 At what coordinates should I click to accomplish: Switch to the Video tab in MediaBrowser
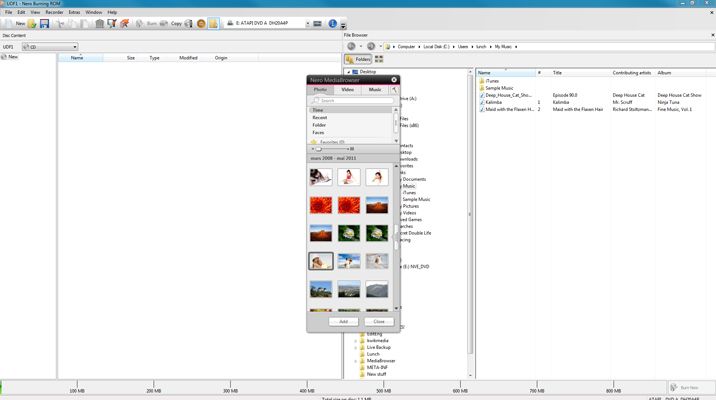[347, 89]
